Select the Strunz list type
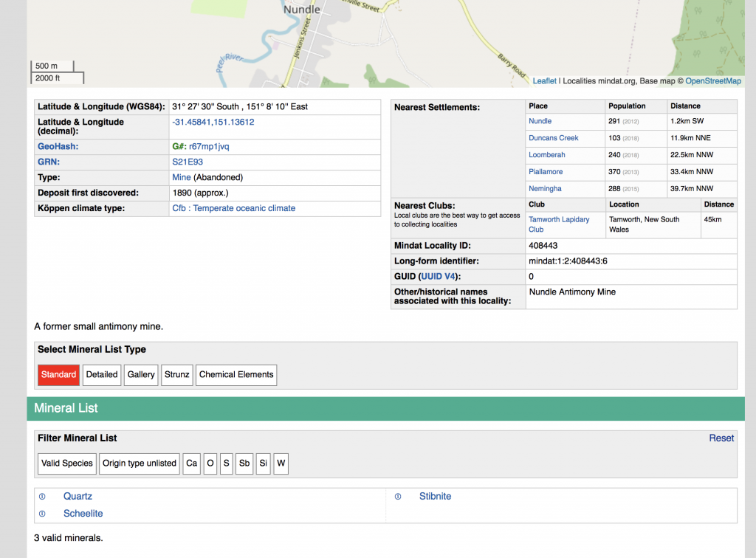Screen dimensions: 756x558 [177, 375]
